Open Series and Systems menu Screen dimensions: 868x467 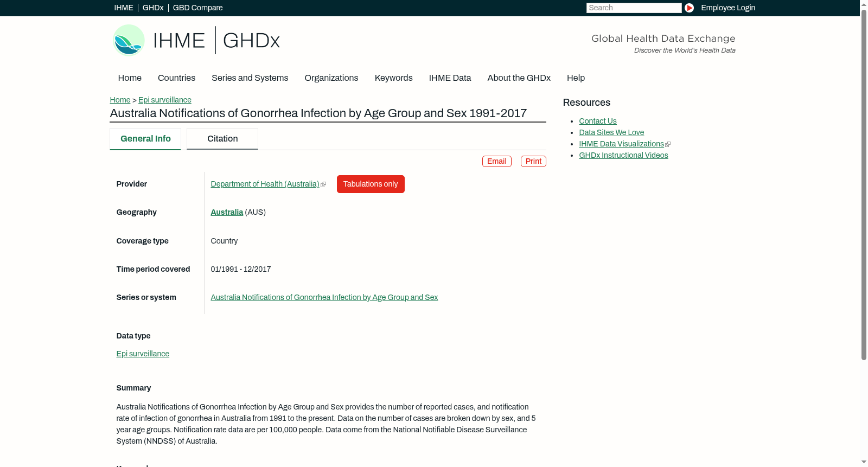click(x=250, y=78)
